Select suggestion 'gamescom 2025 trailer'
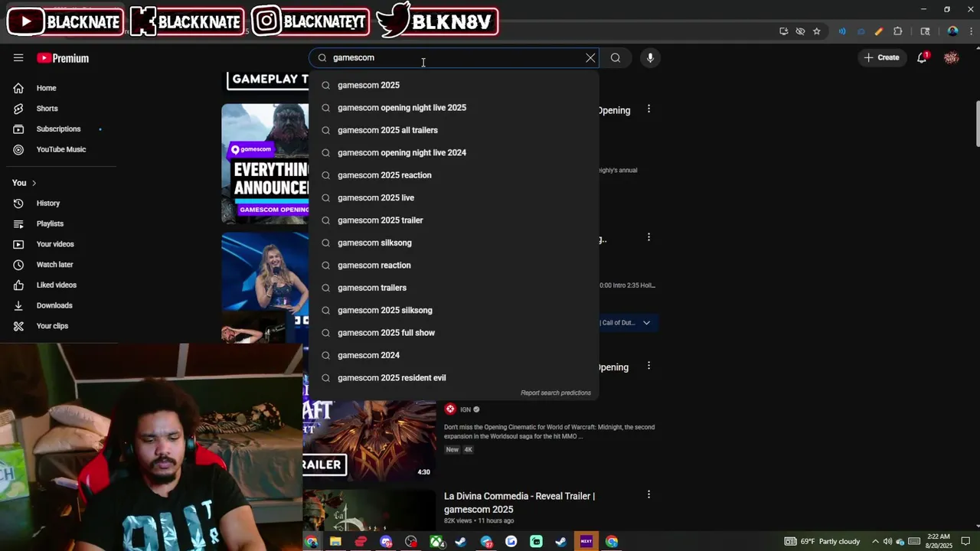This screenshot has width=980, height=551. click(453, 220)
